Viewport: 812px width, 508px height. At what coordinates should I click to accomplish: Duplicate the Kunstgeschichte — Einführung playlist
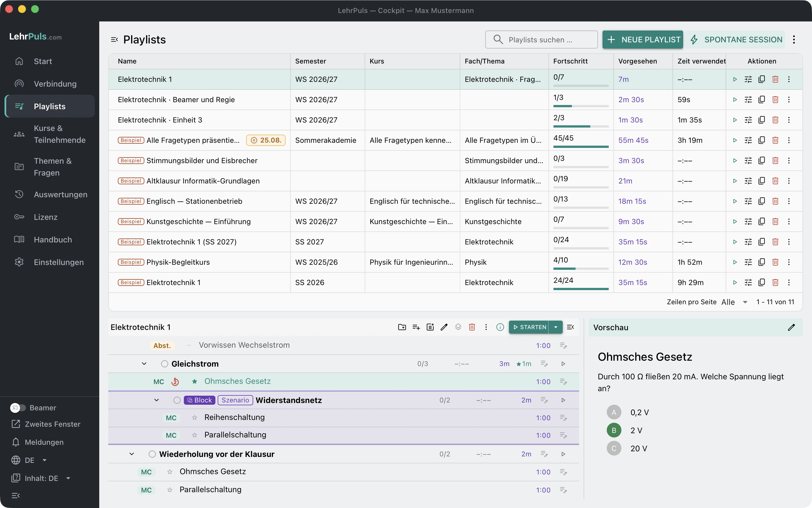pos(762,222)
